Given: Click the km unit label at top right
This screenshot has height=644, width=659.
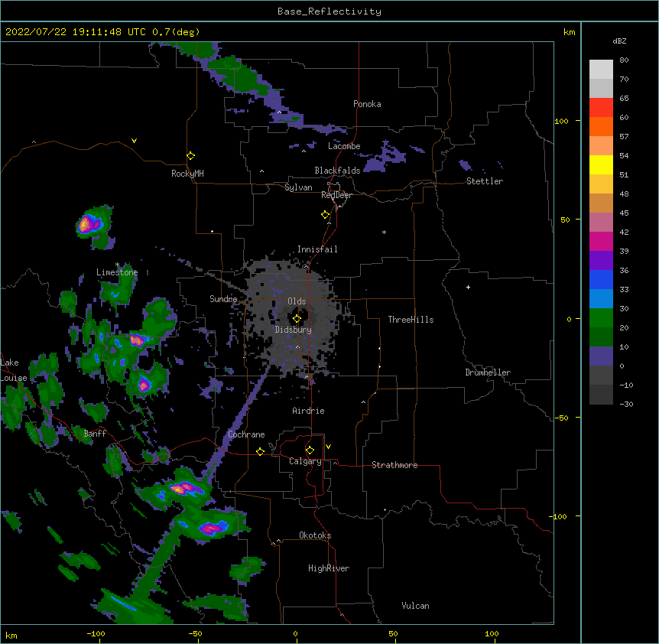Looking at the screenshot, I should (x=569, y=32).
